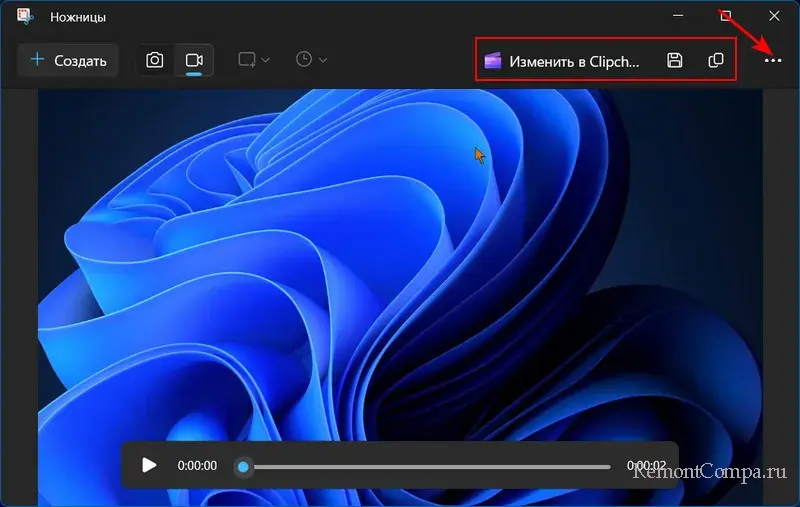Screen dimensions: 800x507
Task: Click the blue video preview area
Action: 400,260
